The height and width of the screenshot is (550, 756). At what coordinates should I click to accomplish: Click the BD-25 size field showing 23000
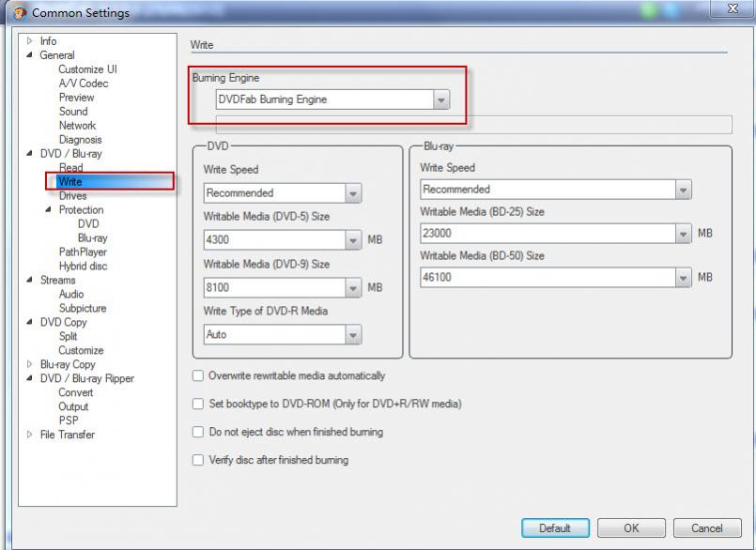point(548,234)
